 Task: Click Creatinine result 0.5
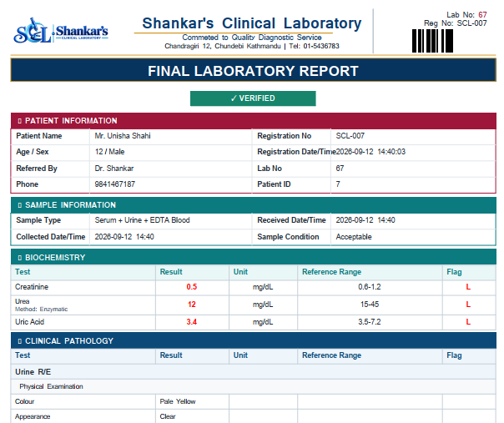192,287
